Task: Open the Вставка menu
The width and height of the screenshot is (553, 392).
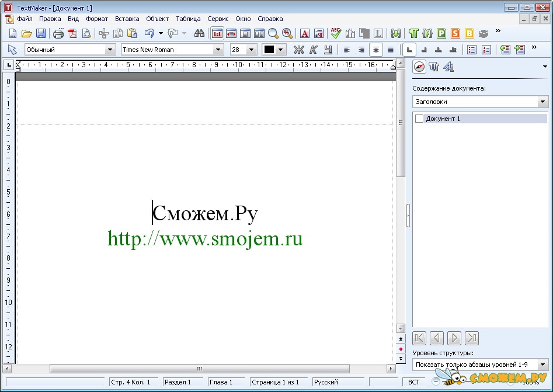Action: [x=127, y=19]
